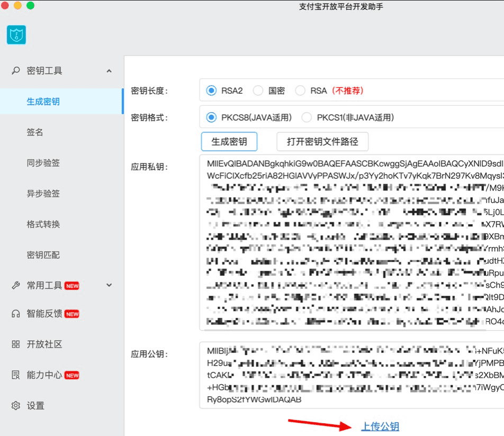Choose PKCS1(非JAVA适用) key format
Image resolution: width=504 pixels, height=436 pixels.
point(307,117)
